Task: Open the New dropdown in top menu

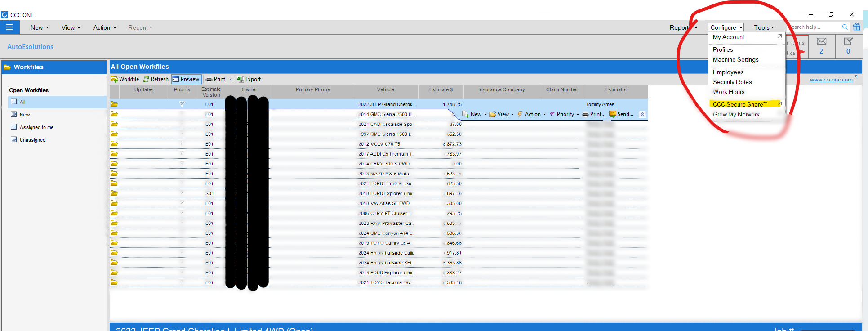Action: coord(40,27)
